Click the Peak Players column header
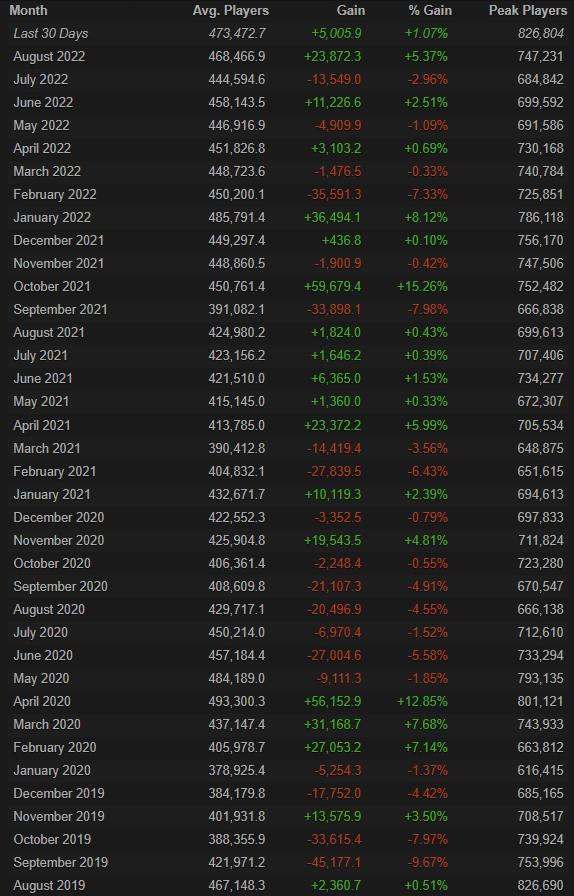This screenshot has width=574, height=896. (x=528, y=10)
